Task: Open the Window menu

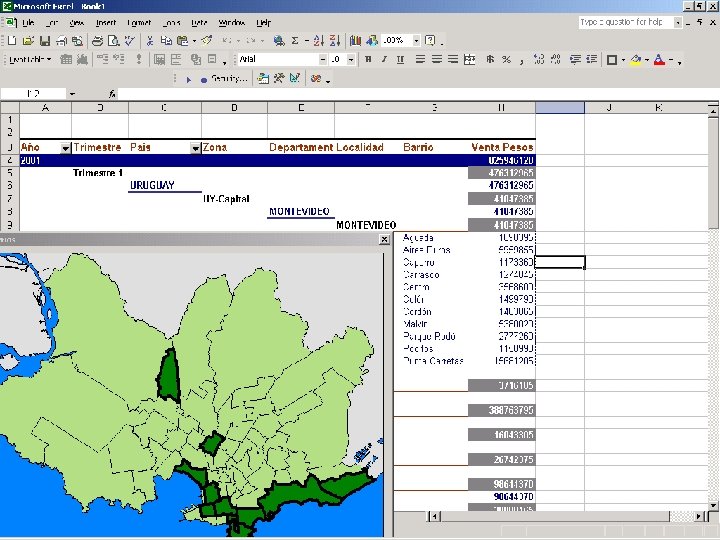Action: tap(231, 22)
